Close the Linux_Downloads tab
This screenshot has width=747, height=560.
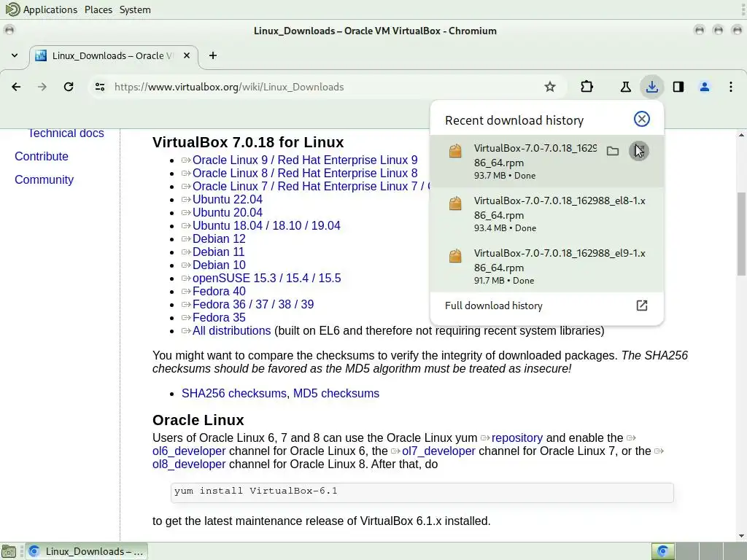point(187,55)
